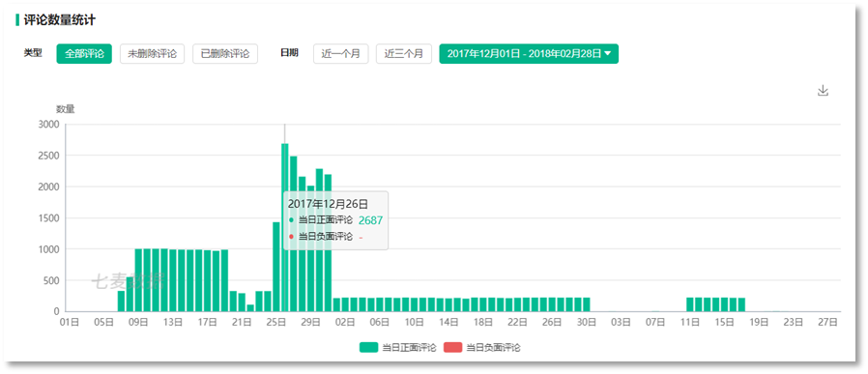
Task: Click the tooltip date 2017年12月26日
Action: pyautogui.click(x=328, y=204)
